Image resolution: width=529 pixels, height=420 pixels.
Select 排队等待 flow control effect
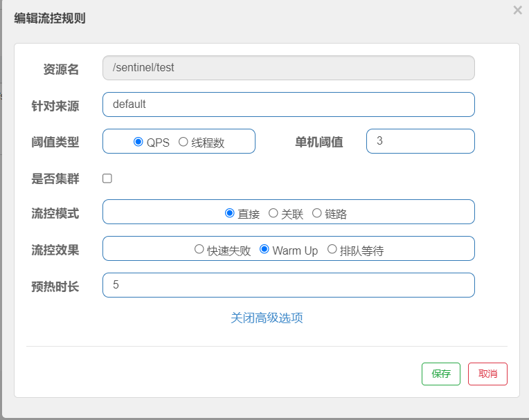pyautogui.click(x=332, y=249)
